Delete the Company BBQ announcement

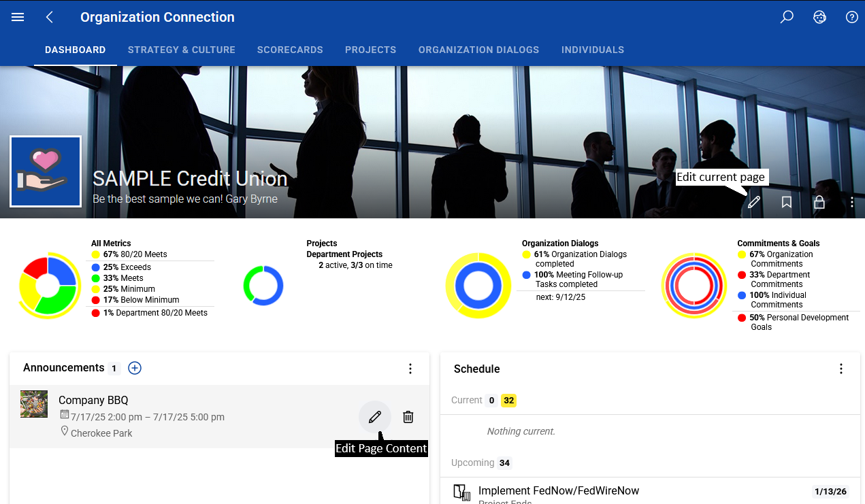coord(408,417)
